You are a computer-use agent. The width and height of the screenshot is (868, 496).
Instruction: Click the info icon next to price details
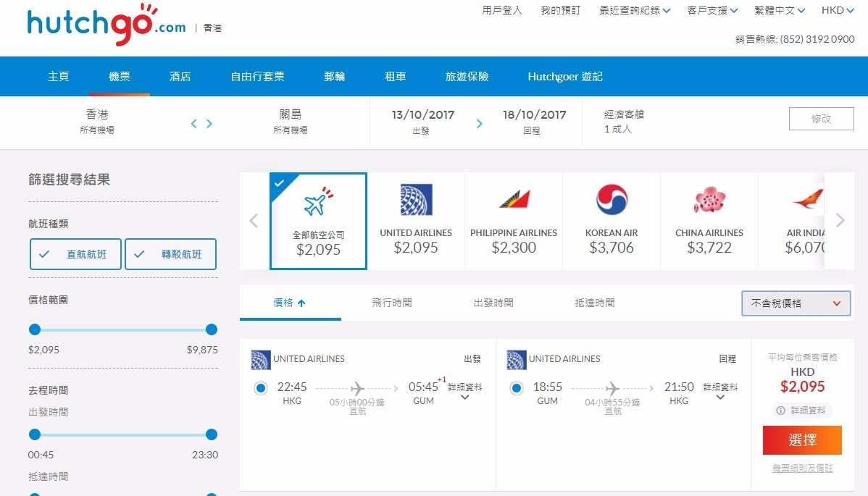click(780, 411)
